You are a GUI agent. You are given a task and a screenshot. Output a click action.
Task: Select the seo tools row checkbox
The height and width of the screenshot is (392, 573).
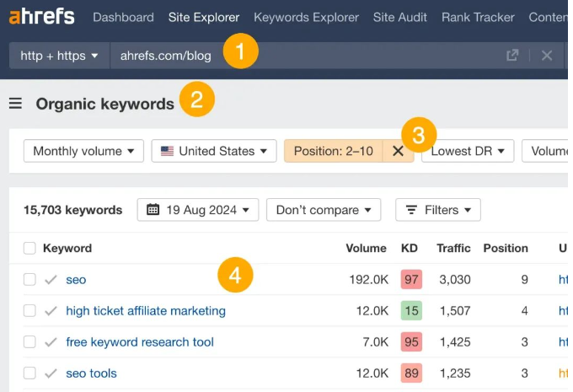(x=29, y=373)
